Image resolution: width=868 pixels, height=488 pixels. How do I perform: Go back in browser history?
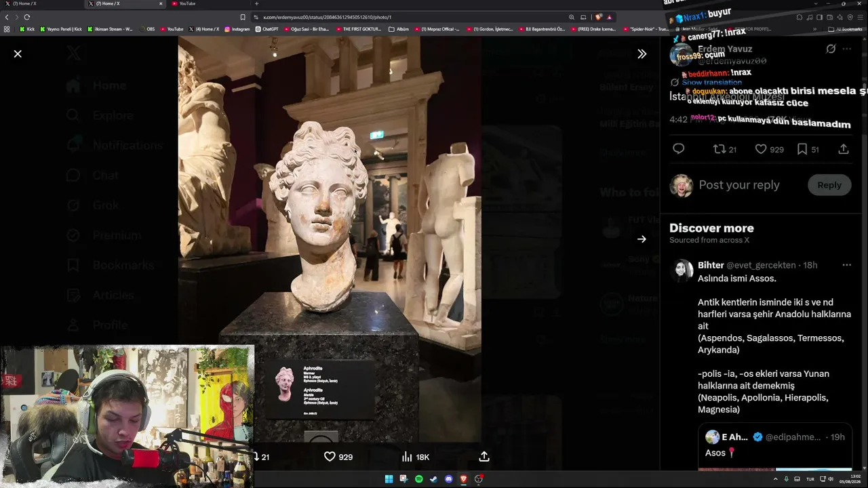point(7,17)
